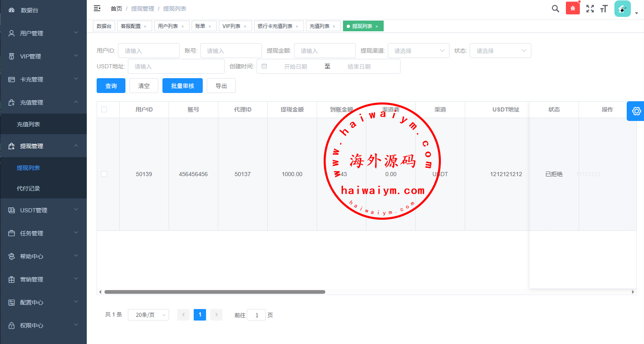Close the 充值列表 tab
Screen dimensions: 644x344
click(x=334, y=26)
